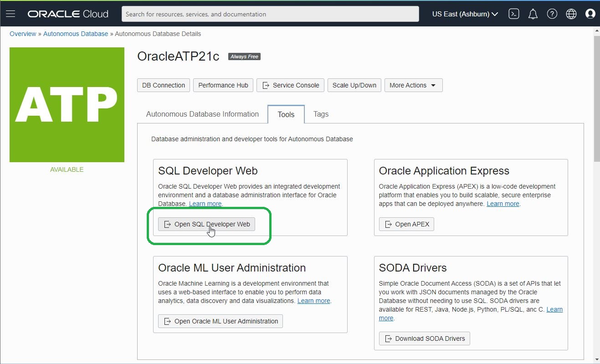Open APEX for the database

click(x=406, y=224)
